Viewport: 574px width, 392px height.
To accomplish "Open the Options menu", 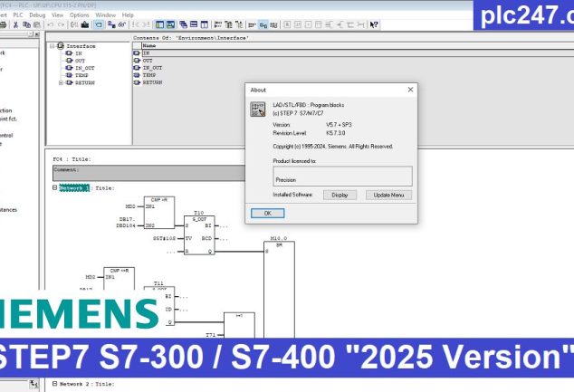I will (80, 15).
